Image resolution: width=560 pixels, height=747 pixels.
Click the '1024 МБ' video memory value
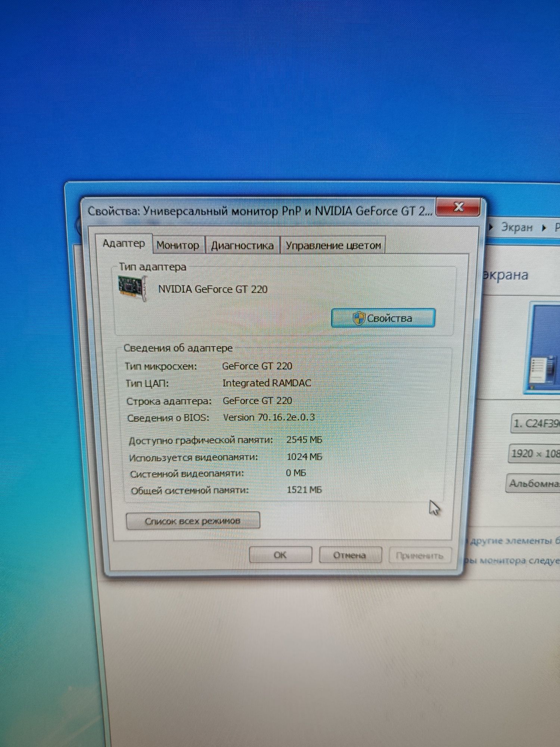pyautogui.click(x=304, y=457)
